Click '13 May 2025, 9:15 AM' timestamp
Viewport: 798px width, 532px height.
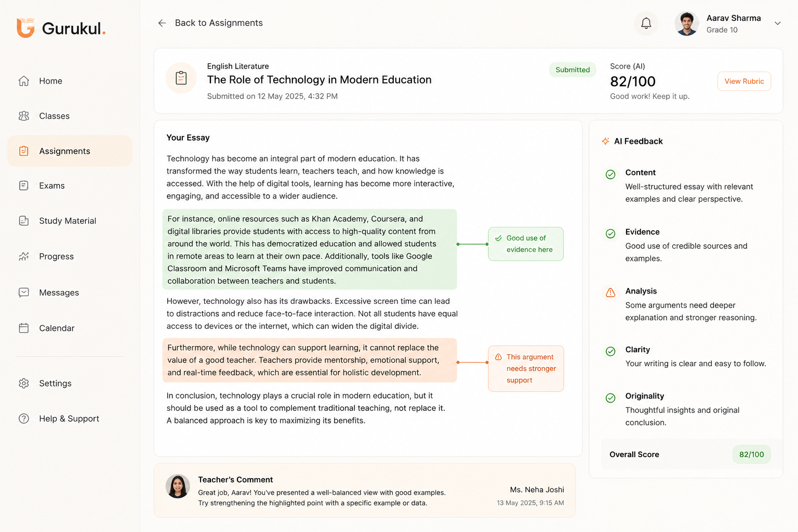(530, 503)
